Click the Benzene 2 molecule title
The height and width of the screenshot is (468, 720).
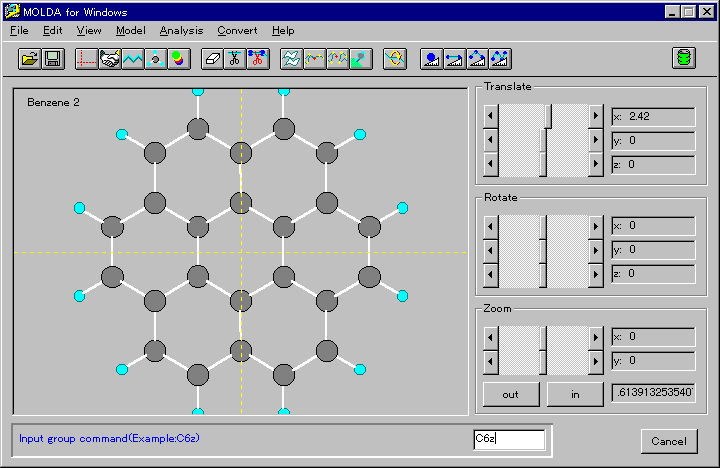pos(53,102)
